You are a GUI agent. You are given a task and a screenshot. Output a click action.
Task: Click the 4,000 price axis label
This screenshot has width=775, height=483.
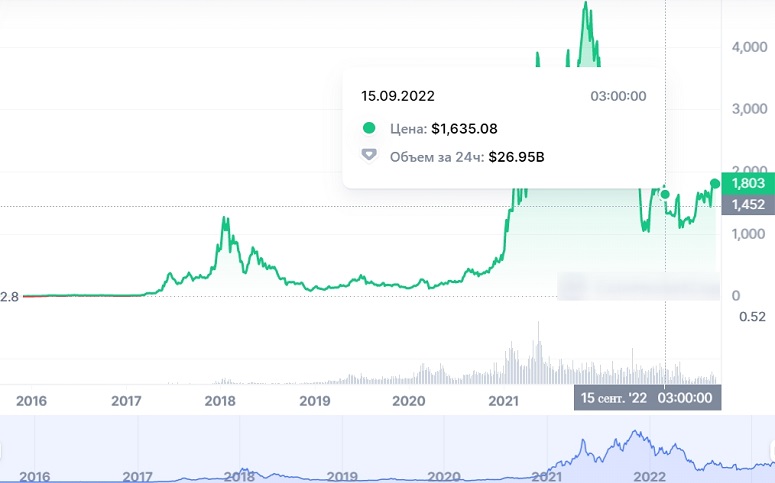click(x=749, y=47)
